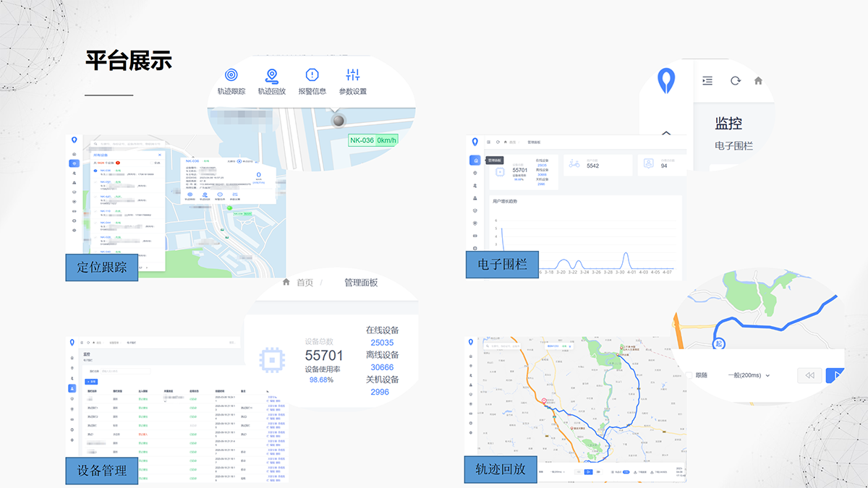
Task: Click the 98.68% usage rate value
Action: (321, 380)
